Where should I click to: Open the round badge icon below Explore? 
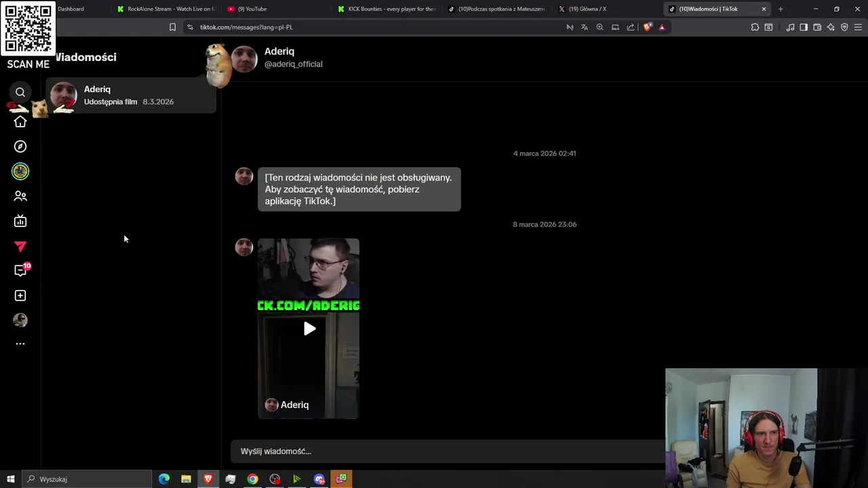pyautogui.click(x=20, y=171)
